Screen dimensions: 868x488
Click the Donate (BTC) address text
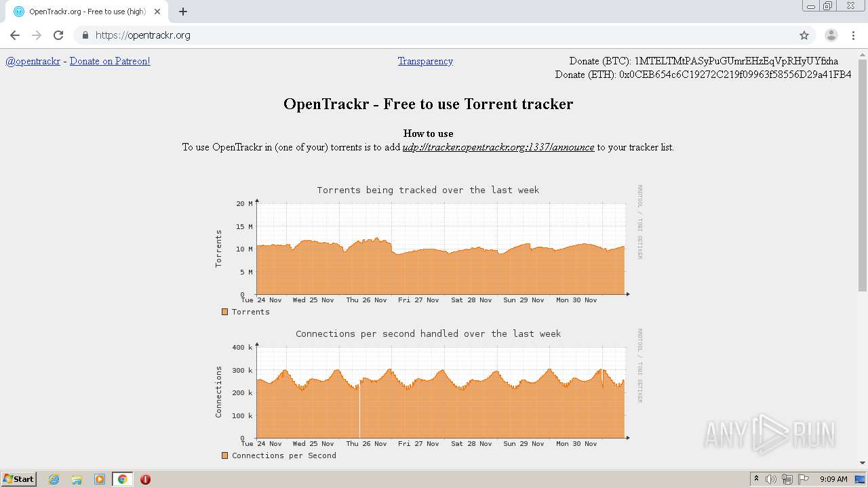click(x=704, y=61)
